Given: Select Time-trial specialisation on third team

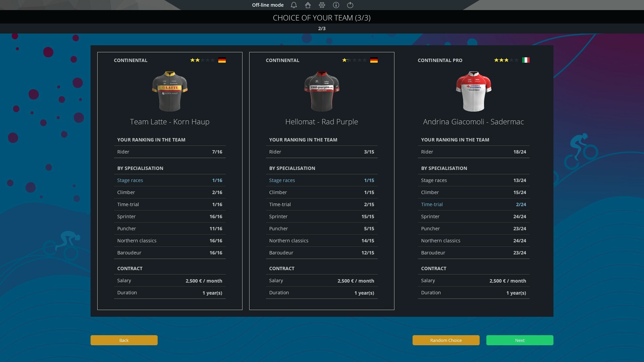Looking at the screenshot, I should (432, 204).
